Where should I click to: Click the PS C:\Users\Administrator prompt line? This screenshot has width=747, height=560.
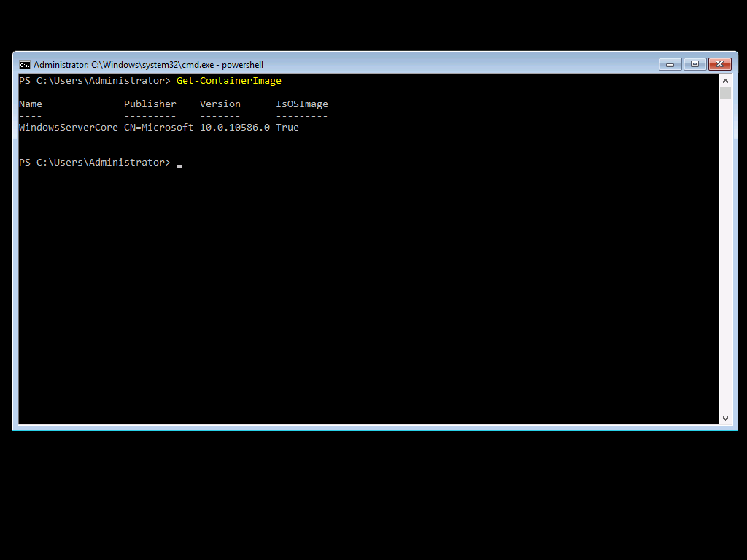coord(93,162)
